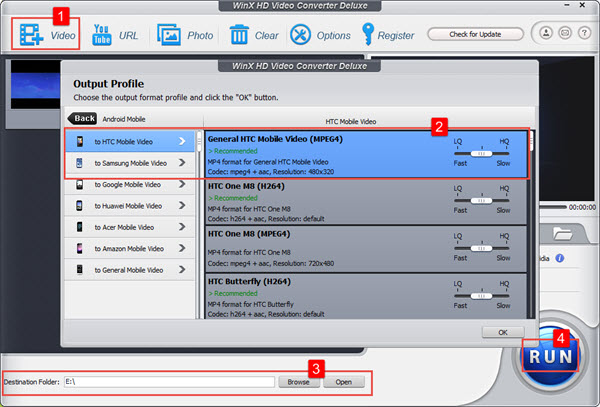600x407 pixels.
Task: Close the main WinX window
Action: tap(582, 5)
